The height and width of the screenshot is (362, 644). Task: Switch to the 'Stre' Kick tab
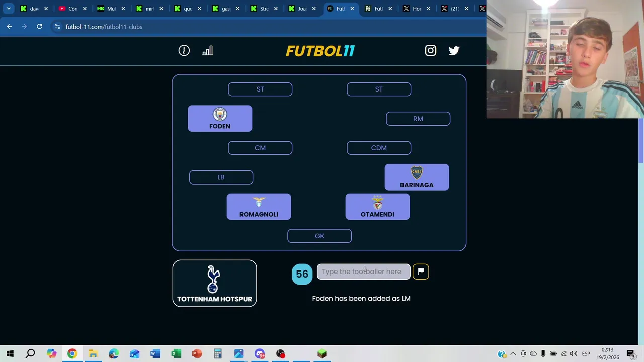(x=264, y=9)
